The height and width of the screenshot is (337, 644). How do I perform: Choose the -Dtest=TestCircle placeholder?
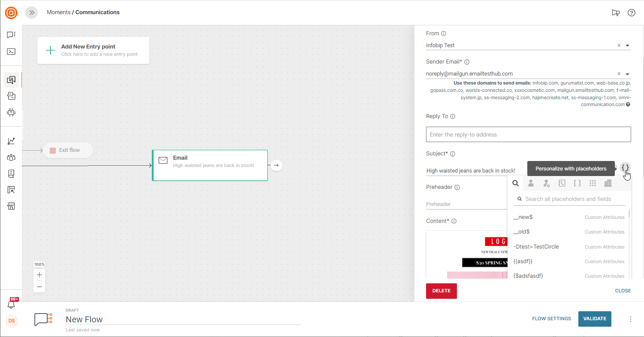pos(568,247)
